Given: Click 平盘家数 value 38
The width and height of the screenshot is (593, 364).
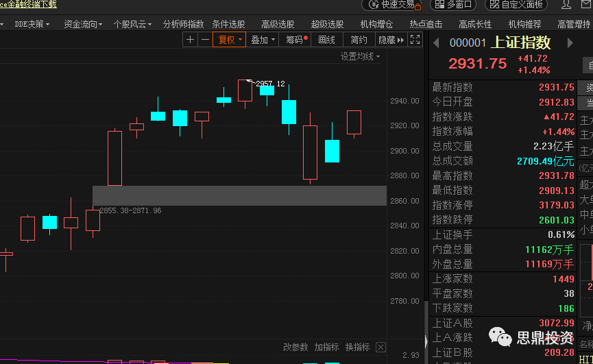Looking at the screenshot, I should point(569,293).
